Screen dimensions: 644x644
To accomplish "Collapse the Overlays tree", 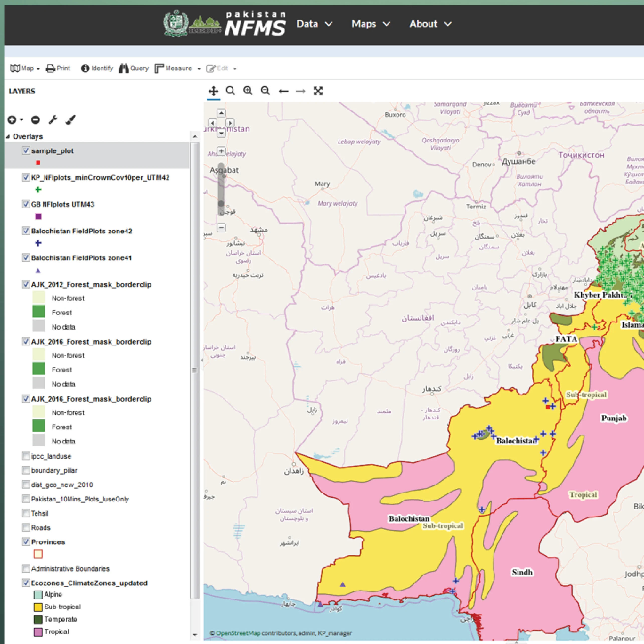I will 8,136.
